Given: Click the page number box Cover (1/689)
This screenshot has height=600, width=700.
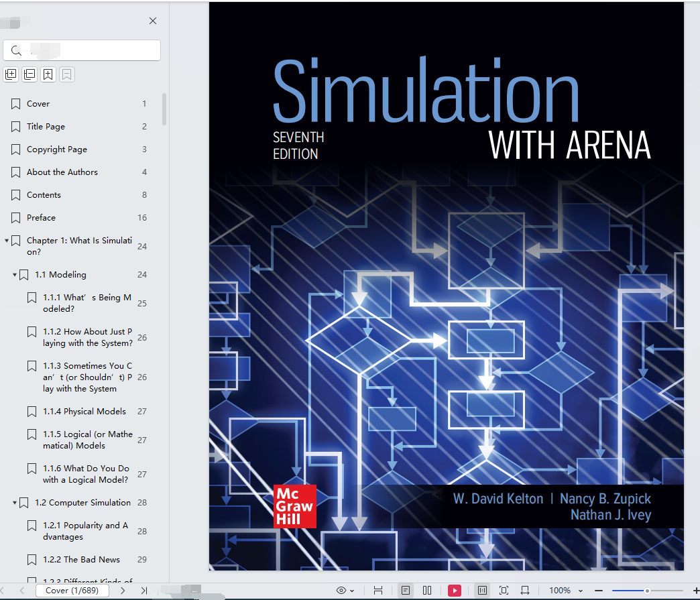Looking at the screenshot, I should pos(72,591).
